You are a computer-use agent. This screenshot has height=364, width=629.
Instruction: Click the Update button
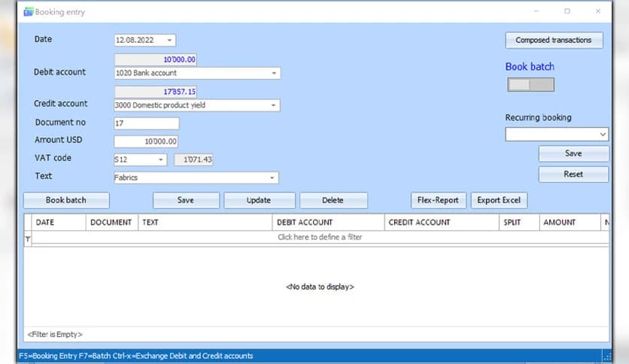[x=259, y=200]
